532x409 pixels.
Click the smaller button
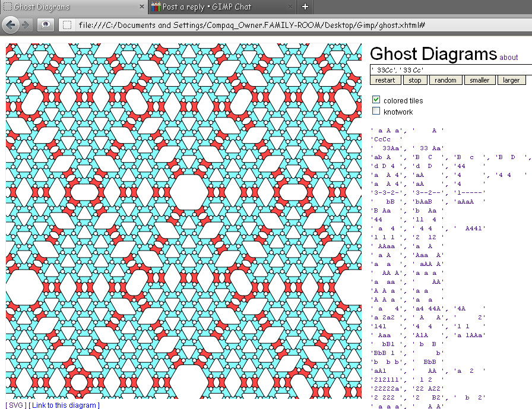(x=479, y=80)
